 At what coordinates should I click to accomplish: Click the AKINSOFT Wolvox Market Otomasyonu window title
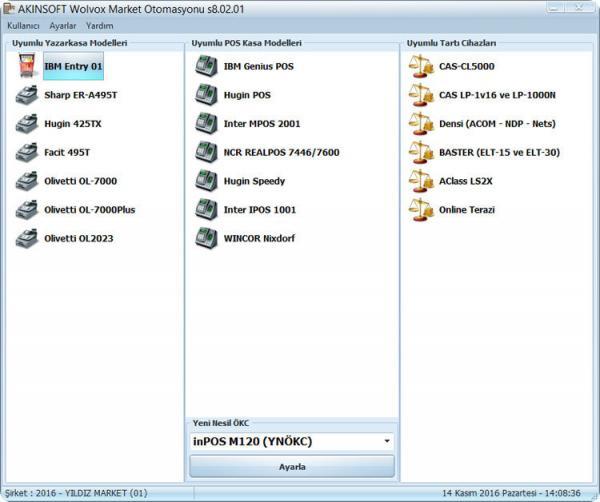(131, 9)
